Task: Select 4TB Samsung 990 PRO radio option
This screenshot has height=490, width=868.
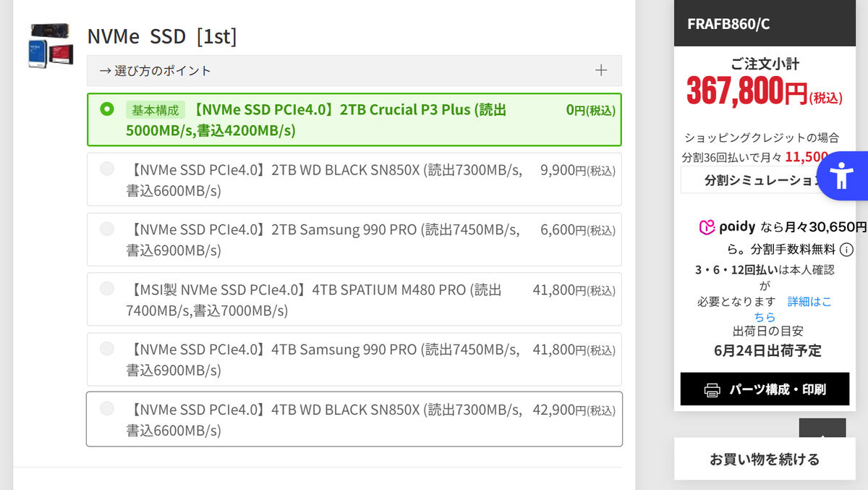Action: tap(107, 348)
